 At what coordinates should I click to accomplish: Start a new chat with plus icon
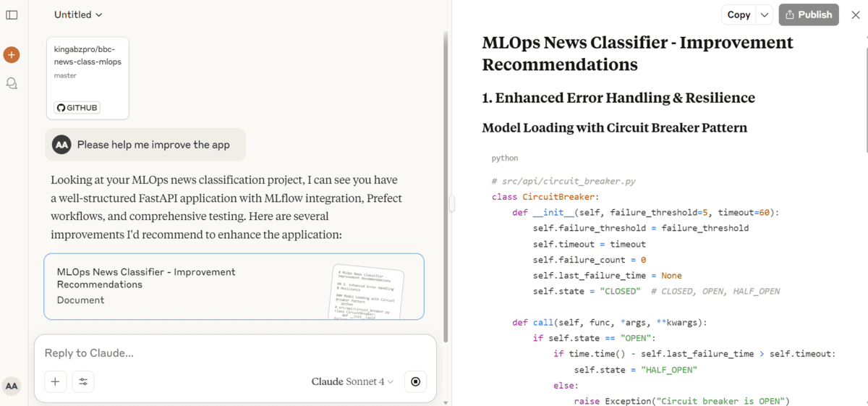click(x=12, y=55)
